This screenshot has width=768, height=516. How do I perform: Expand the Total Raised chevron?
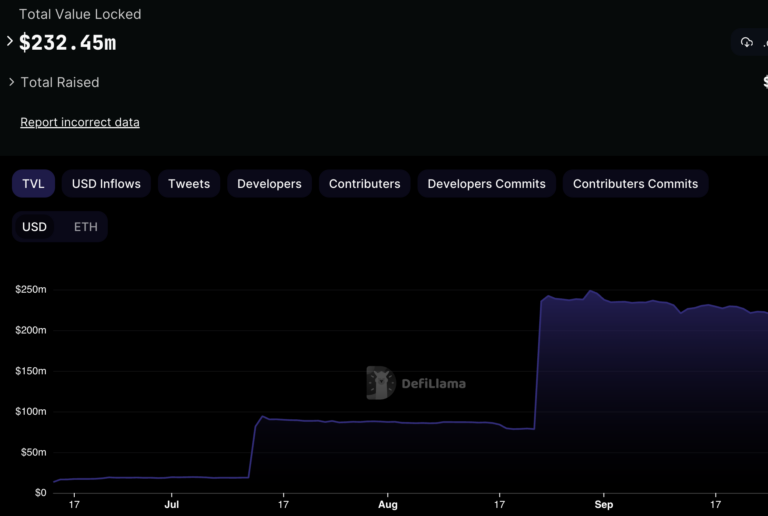[11, 82]
